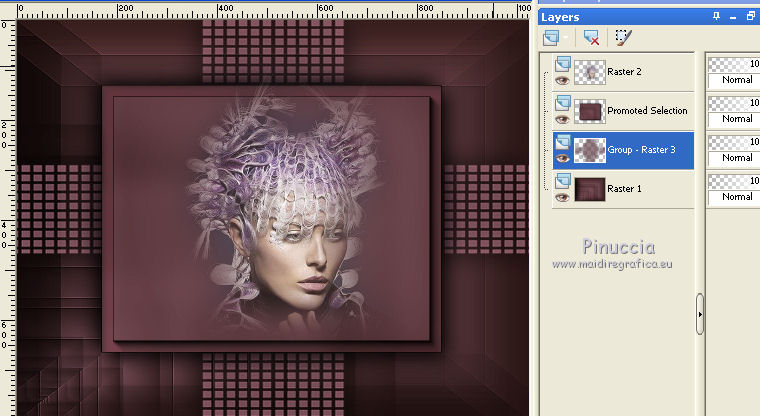
Task: Open blend mode Normal for Group - Raster 3
Action: [734, 158]
